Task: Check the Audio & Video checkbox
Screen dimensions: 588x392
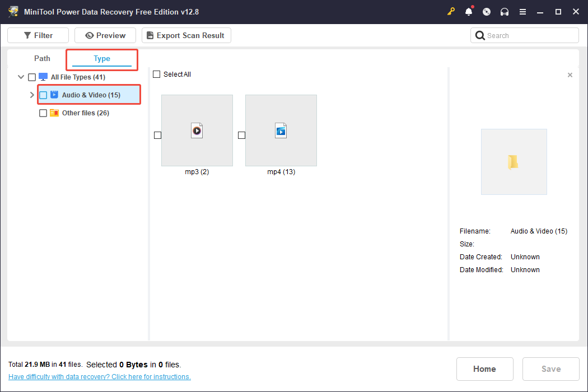Action: click(x=43, y=95)
